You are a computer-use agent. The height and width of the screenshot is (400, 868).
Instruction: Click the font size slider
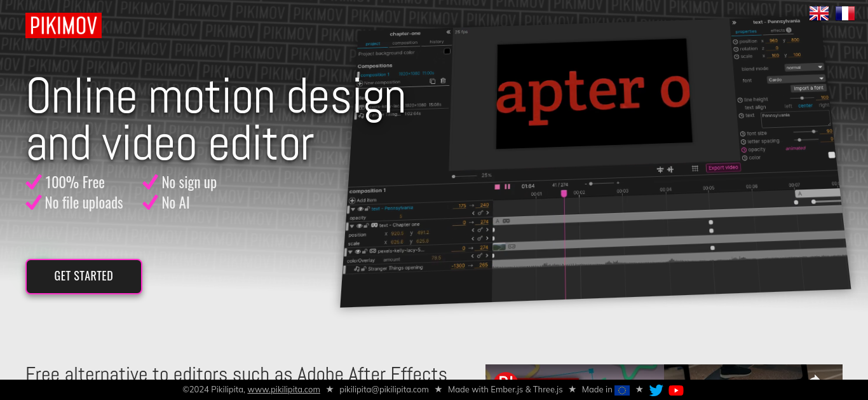click(805, 132)
